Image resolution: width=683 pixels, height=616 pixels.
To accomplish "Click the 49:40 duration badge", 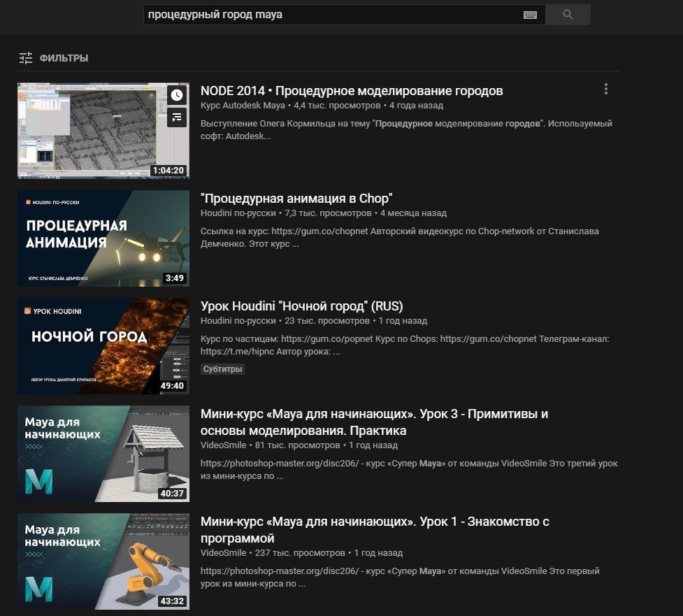I will pyautogui.click(x=172, y=385).
